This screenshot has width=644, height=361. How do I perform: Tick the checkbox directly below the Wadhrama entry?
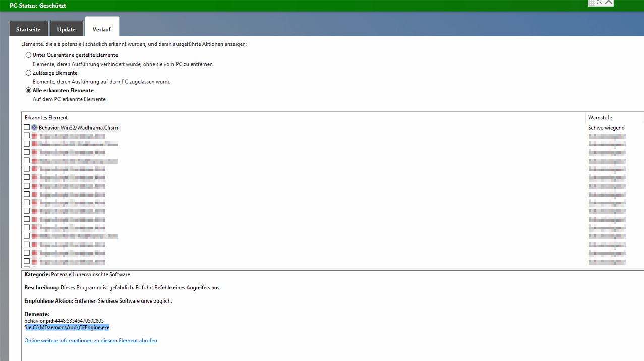pyautogui.click(x=27, y=136)
